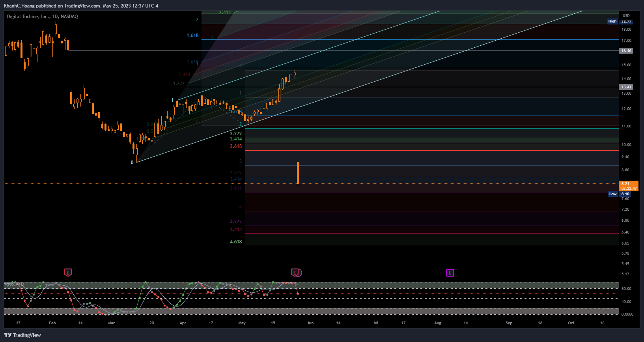644x342 pixels.
Task: Open the May red earnings E marker
Action: pos(294,273)
